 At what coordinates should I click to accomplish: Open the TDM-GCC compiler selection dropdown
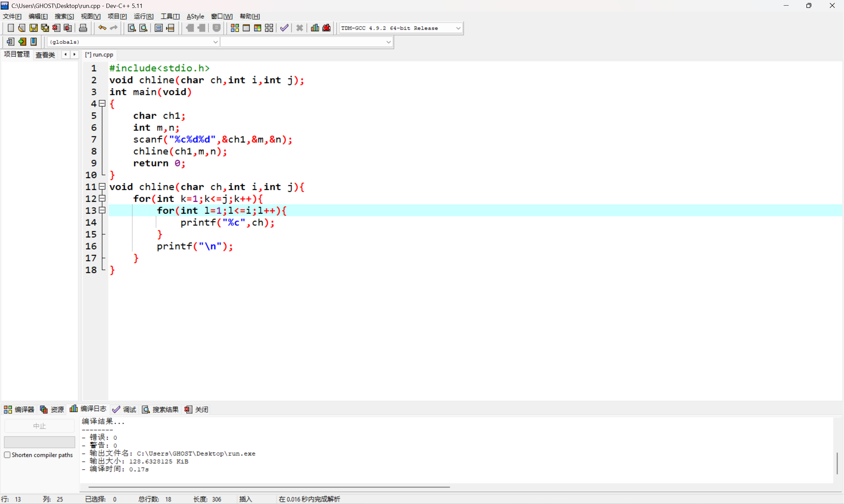pos(458,28)
